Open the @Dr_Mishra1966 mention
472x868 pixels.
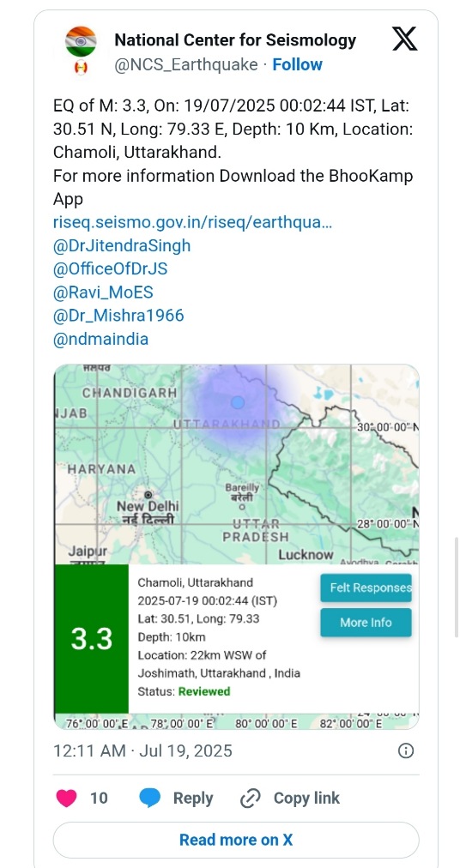point(118,316)
